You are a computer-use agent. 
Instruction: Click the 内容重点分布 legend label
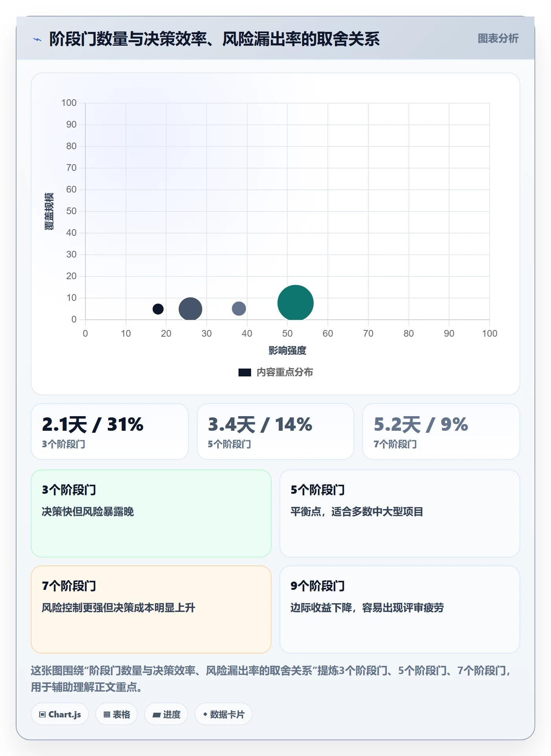285,372
